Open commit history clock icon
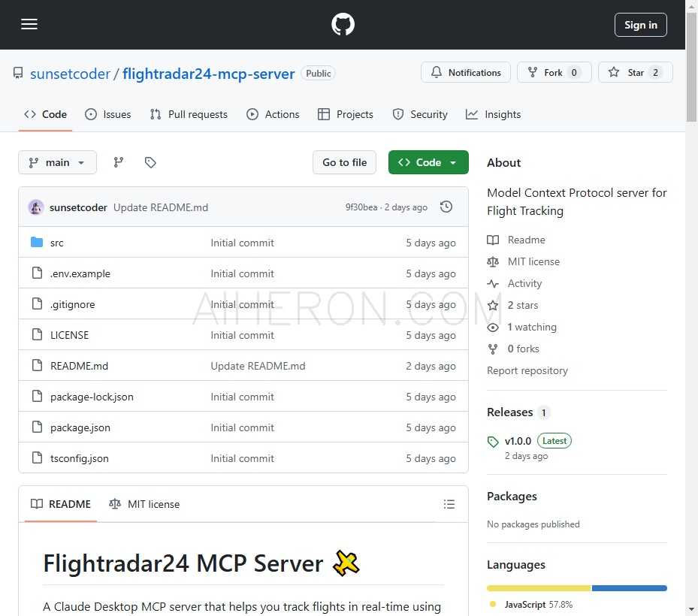 tap(446, 207)
